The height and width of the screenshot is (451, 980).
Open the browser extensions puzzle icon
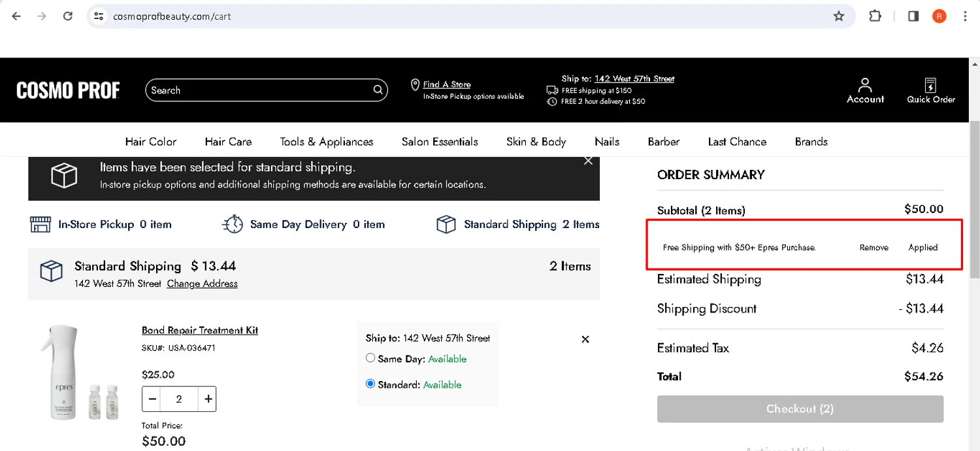click(x=875, y=16)
